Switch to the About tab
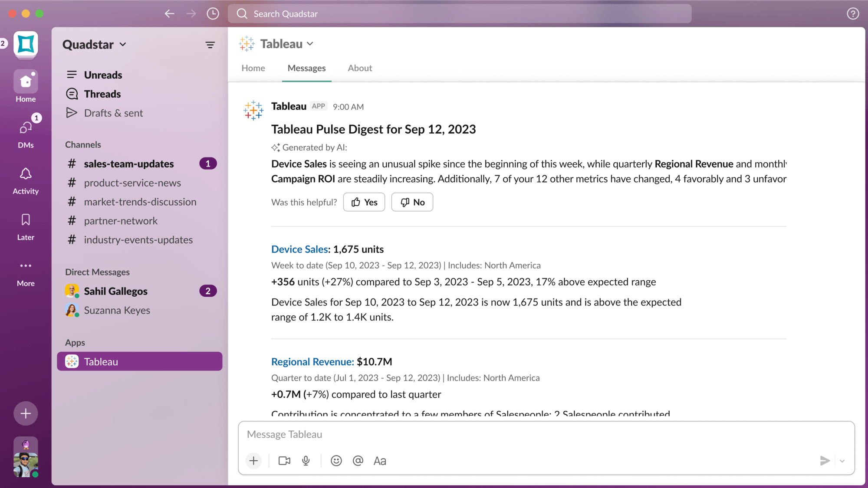The height and width of the screenshot is (488, 868). (360, 68)
